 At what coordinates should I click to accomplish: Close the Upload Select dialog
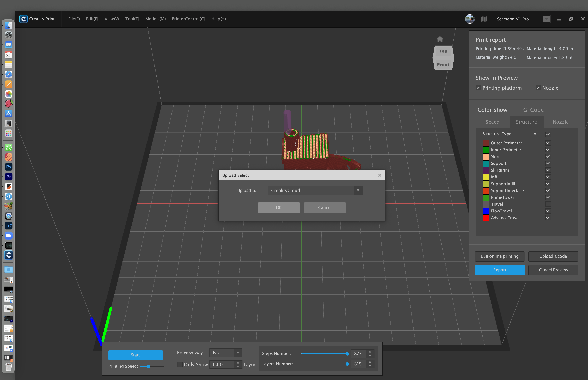380,175
